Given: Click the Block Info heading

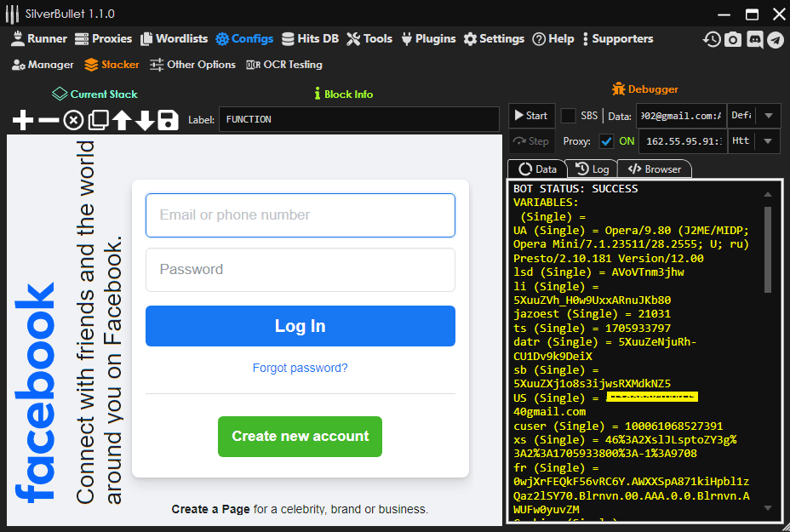Looking at the screenshot, I should point(344,94).
